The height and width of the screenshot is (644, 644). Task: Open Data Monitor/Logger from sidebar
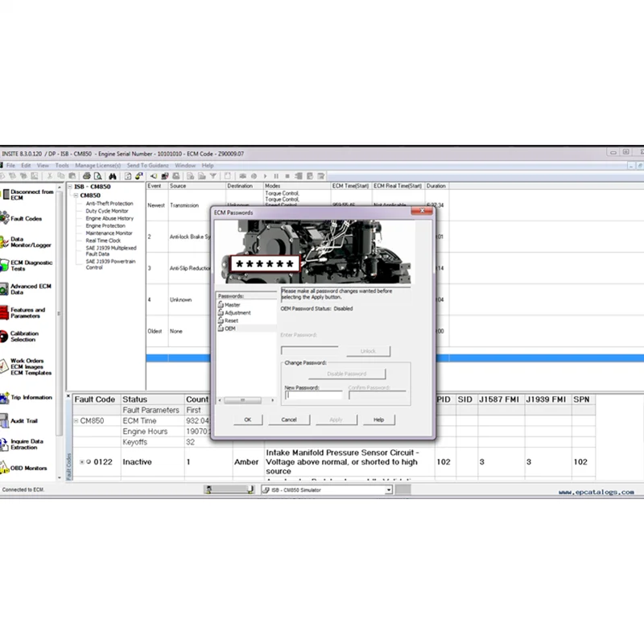point(26,242)
